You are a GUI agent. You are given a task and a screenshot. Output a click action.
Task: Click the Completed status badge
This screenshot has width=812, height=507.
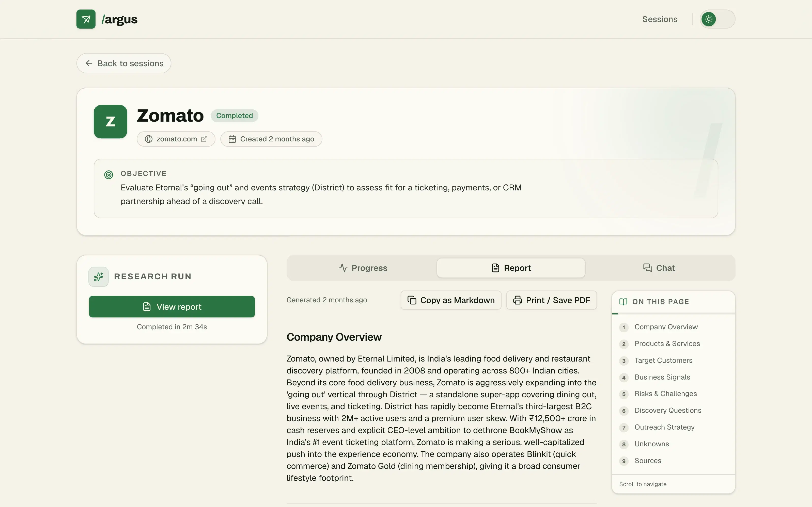tap(235, 116)
